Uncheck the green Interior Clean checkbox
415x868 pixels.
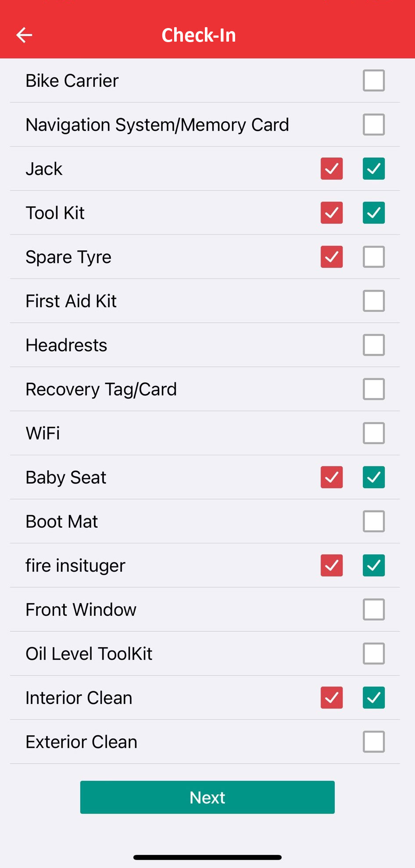pyautogui.click(x=373, y=697)
